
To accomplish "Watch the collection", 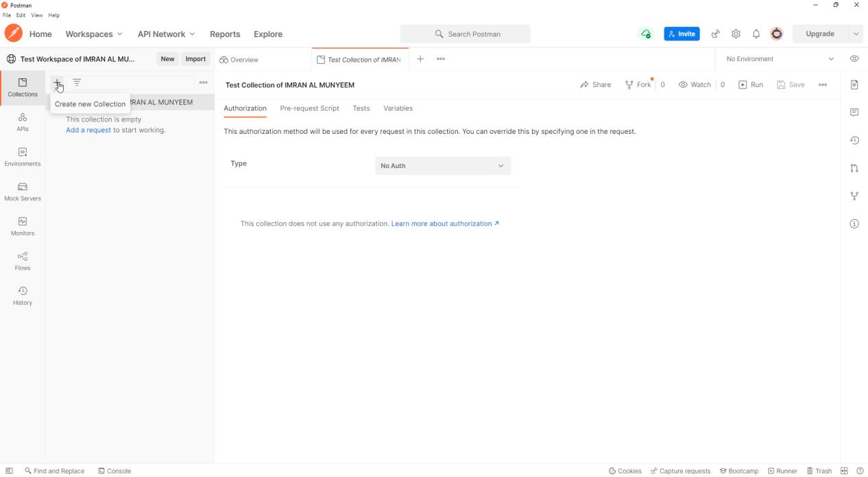I will [695, 85].
